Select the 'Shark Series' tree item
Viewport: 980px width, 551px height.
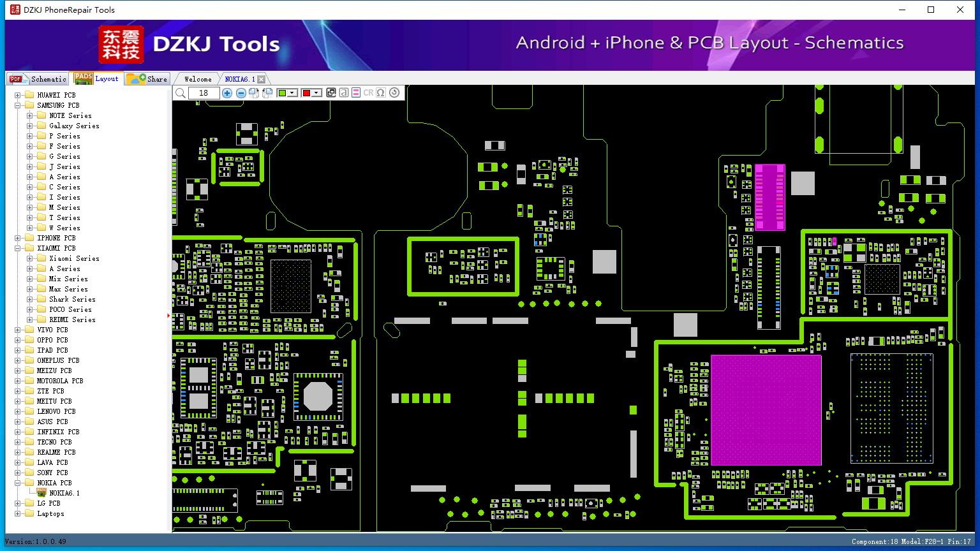pyautogui.click(x=72, y=299)
